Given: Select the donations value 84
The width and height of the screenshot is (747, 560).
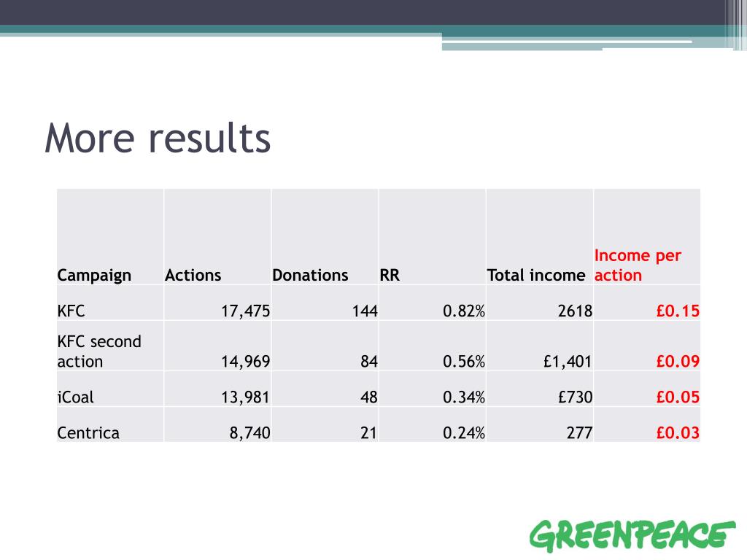Looking at the screenshot, I should click(368, 362).
